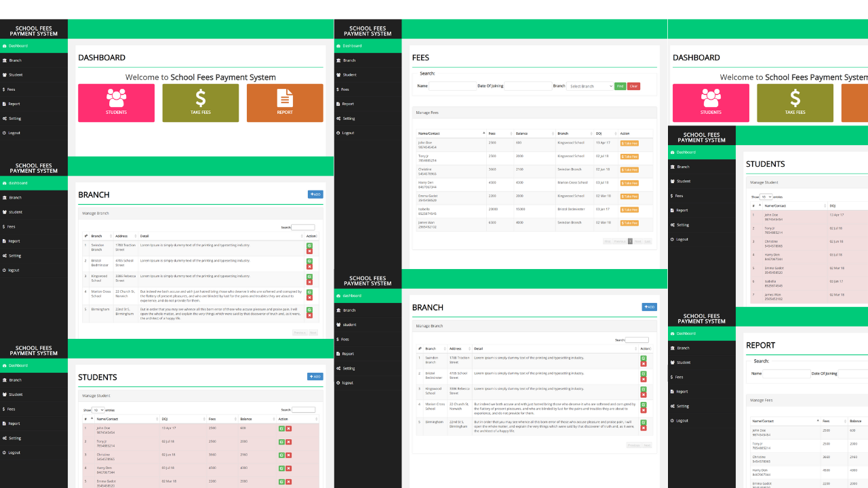
Task: Open Show entries dropdown on bottom-left Students page
Action: [98, 410]
